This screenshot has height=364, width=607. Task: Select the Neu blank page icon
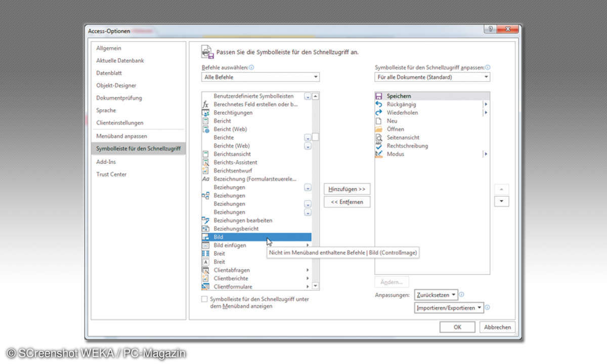click(379, 121)
